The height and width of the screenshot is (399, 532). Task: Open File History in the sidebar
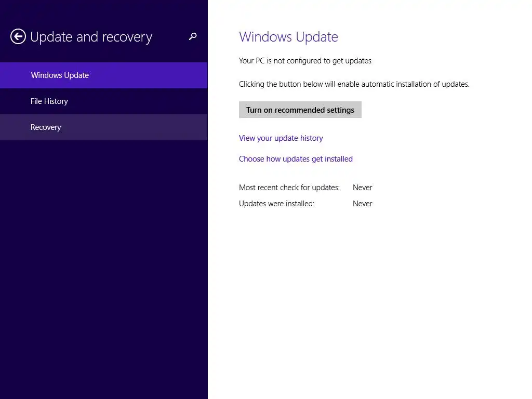tap(103, 101)
